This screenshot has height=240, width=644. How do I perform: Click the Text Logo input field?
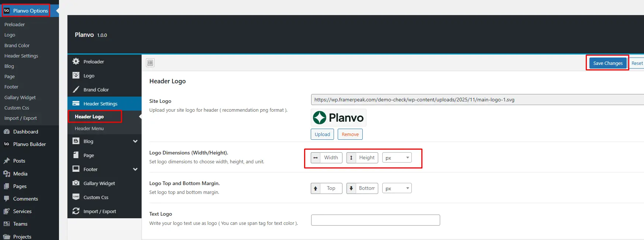tap(376, 220)
